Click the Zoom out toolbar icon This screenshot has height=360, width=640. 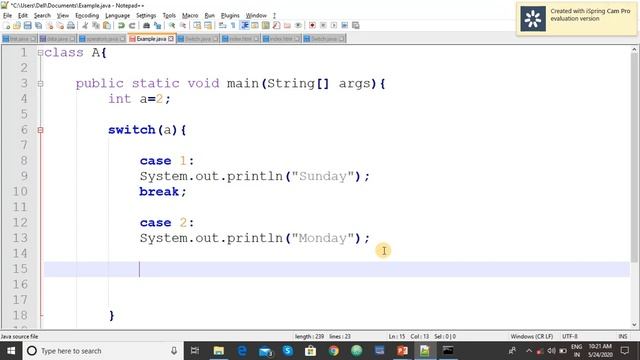183,25
